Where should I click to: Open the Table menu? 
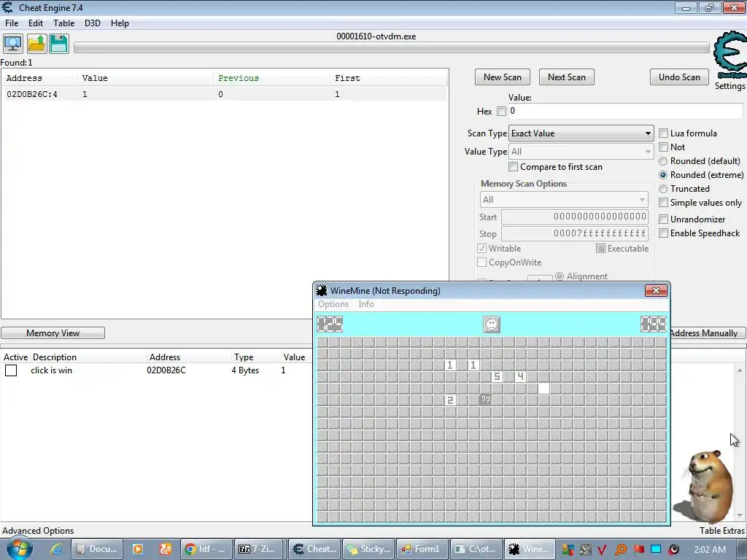[64, 23]
